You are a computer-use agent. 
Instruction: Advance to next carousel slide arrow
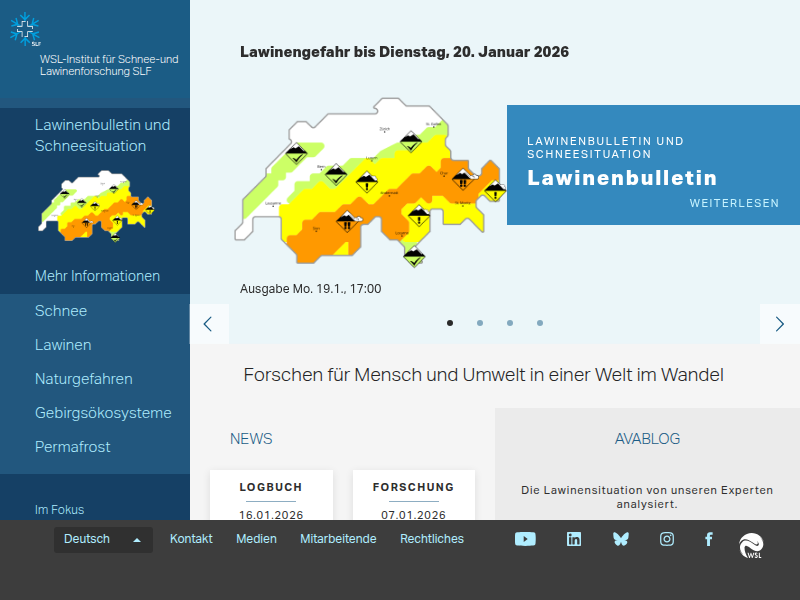780,324
